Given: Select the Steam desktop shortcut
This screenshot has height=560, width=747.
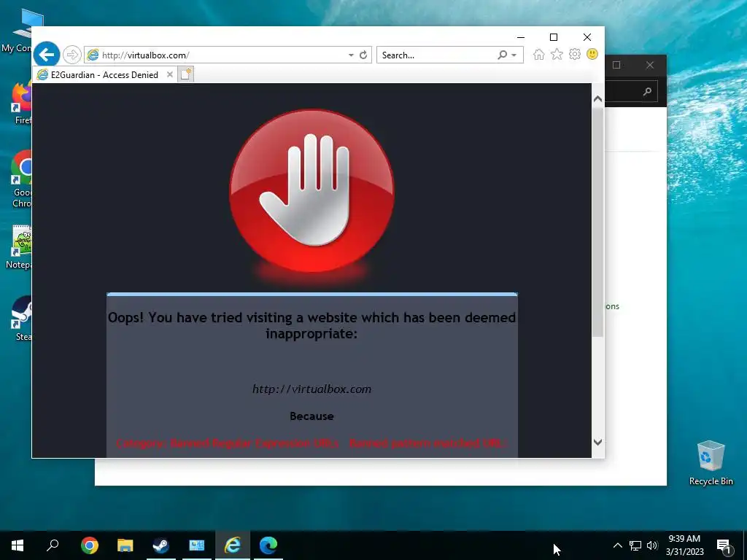Looking at the screenshot, I should point(21,319).
